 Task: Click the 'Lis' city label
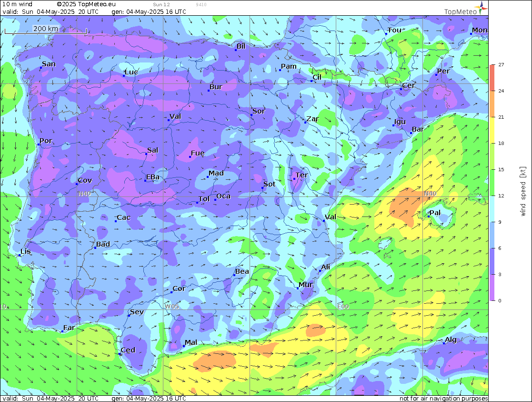click(x=25, y=251)
